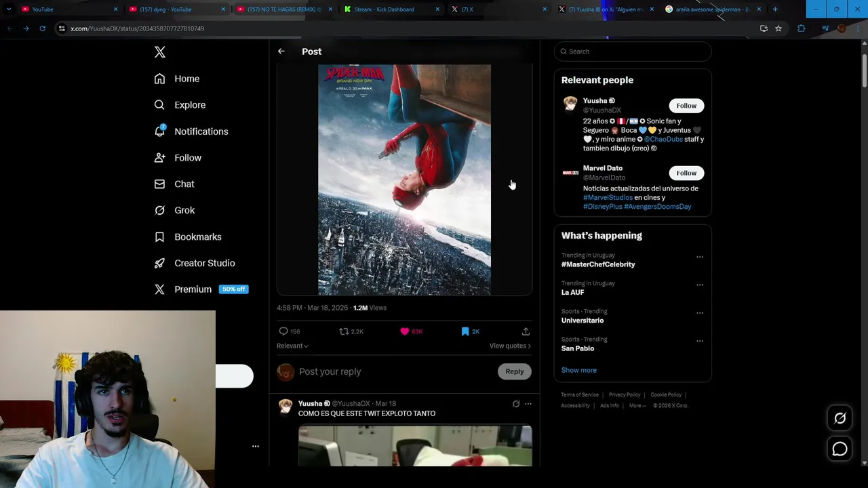The width and height of the screenshot is (868, 488).
Task: Open the sidebar Follow menu item
Action: tap(178, 158)
